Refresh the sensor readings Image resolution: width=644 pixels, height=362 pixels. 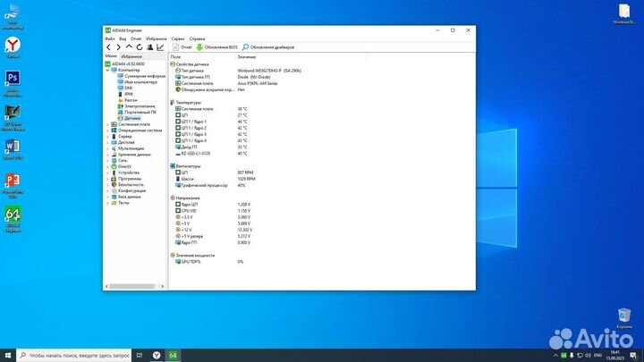(140, 47)
